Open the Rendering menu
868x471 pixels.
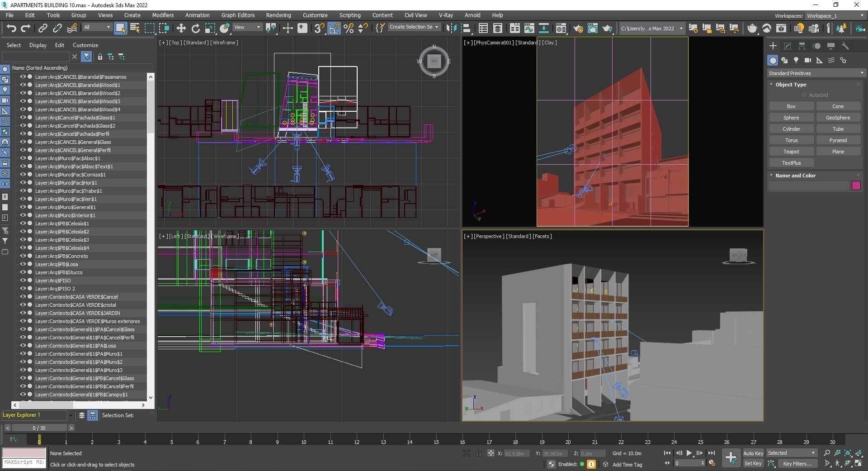278,15
